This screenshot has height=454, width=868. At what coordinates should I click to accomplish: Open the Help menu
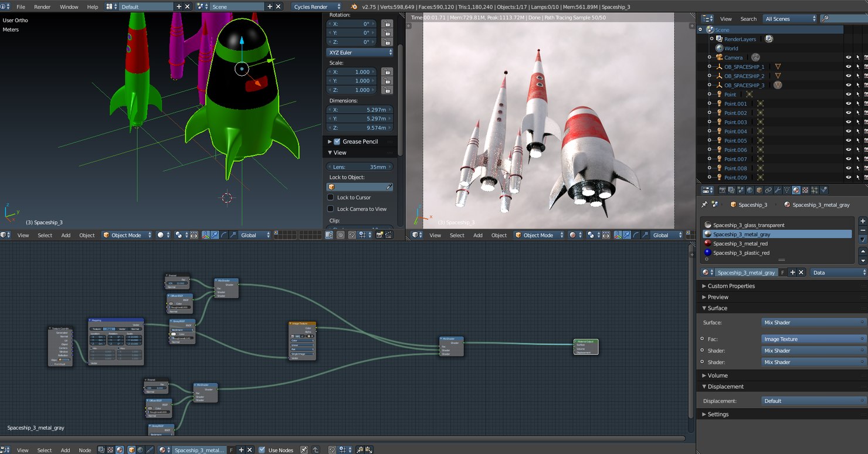coord(93,6)
